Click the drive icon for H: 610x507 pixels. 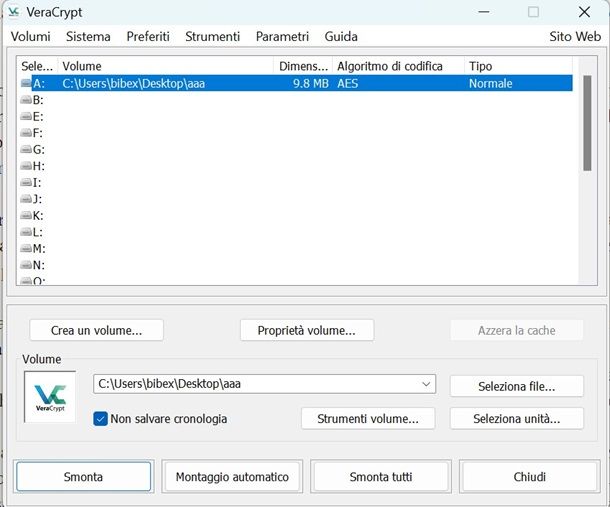tap(26, 166)
